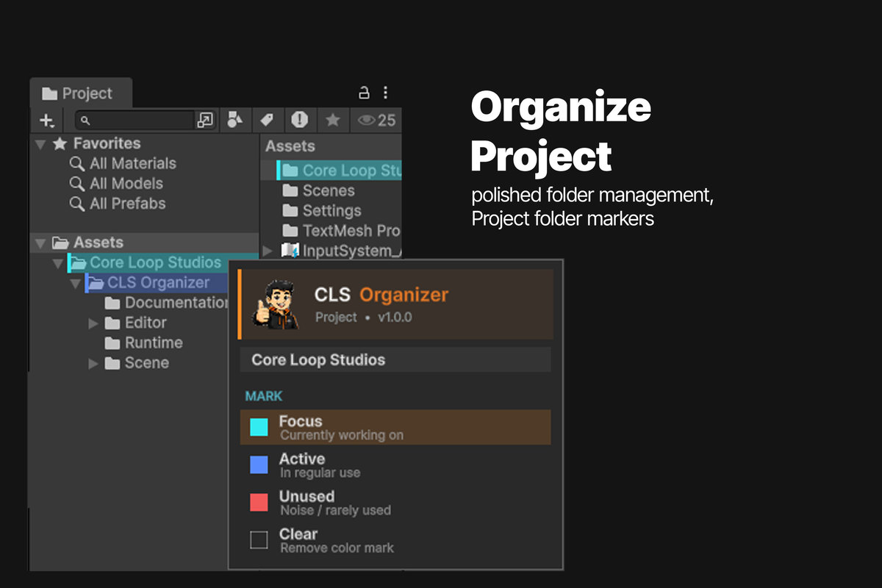The image size is (882, 588).
Task: Open search in new window icon
Action: coord(206,120)
